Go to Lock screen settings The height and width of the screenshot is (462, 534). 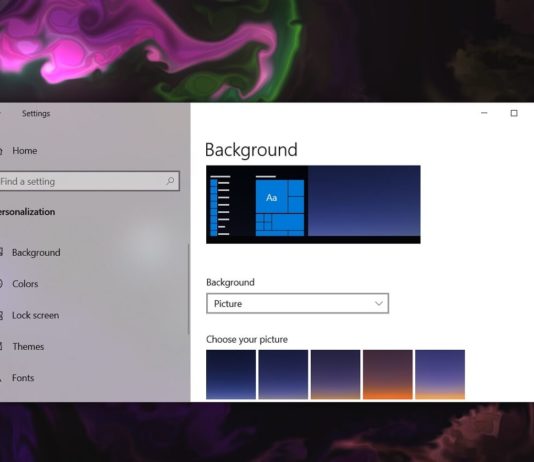pyautogui.click(x=35, y=315)
